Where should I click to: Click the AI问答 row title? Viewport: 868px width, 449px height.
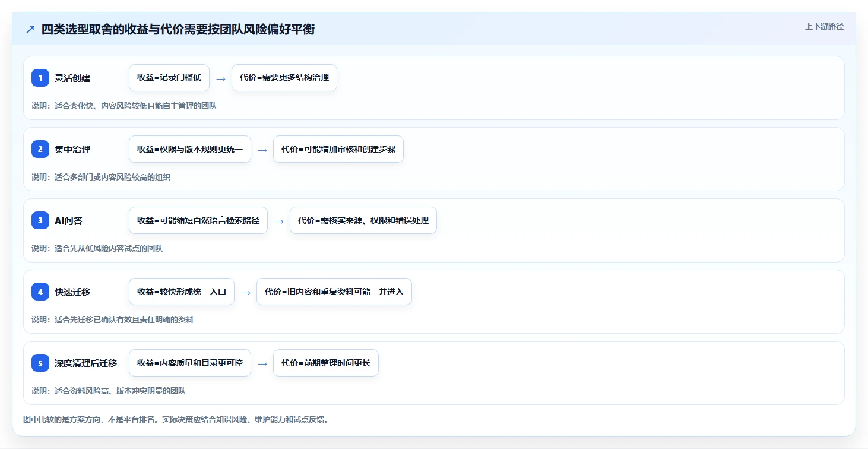[68, 220]
